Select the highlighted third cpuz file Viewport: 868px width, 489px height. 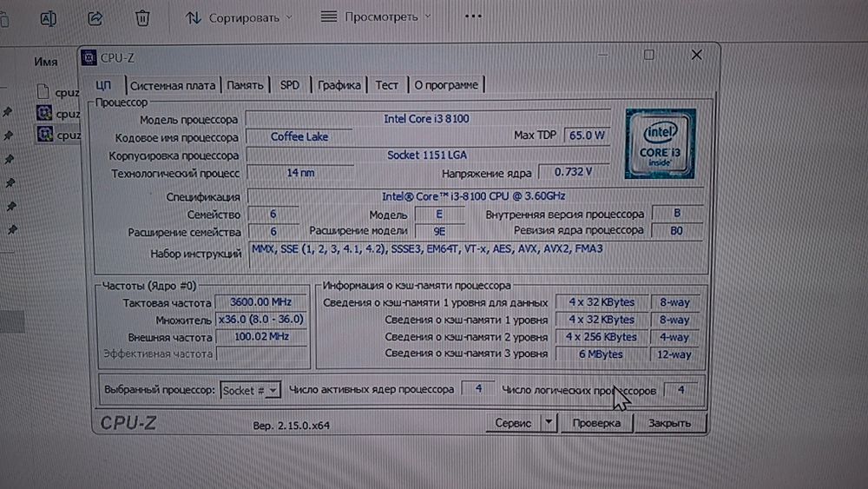coord(58,135)
